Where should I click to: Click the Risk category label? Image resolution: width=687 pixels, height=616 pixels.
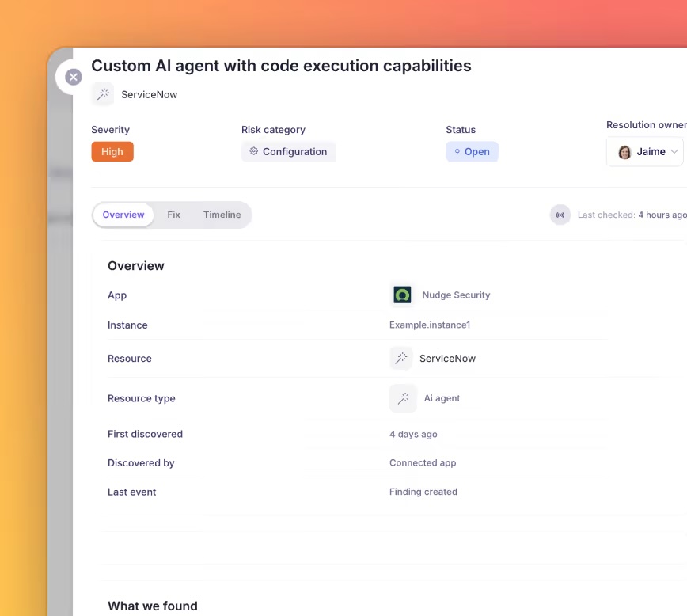[273, 130]
